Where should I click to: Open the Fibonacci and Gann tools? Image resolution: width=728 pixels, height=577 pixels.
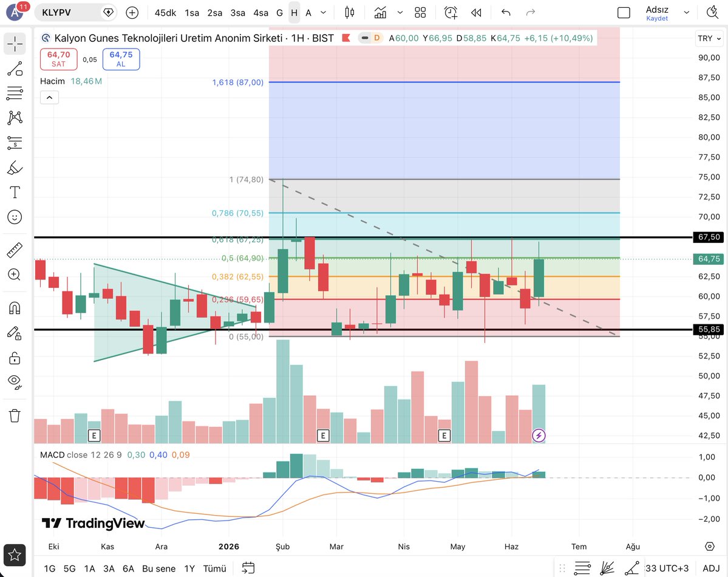[x=15, y=94]
